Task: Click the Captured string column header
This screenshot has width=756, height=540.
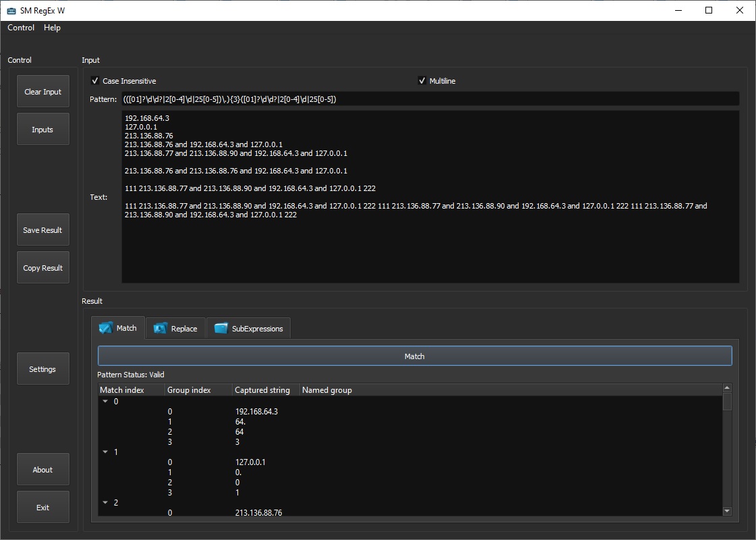Action: pos(266,390)
